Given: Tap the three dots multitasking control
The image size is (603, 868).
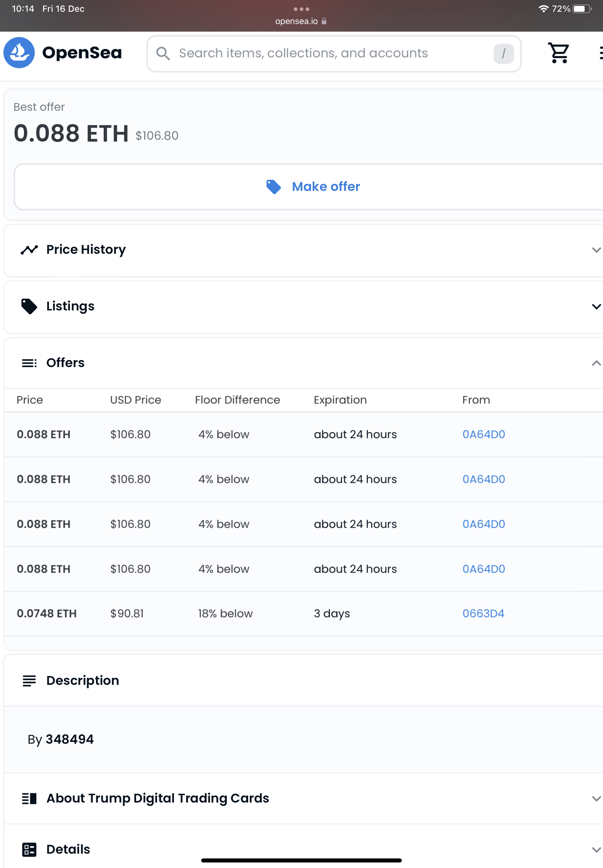Looking at the screenshot, I should [301, 9].
